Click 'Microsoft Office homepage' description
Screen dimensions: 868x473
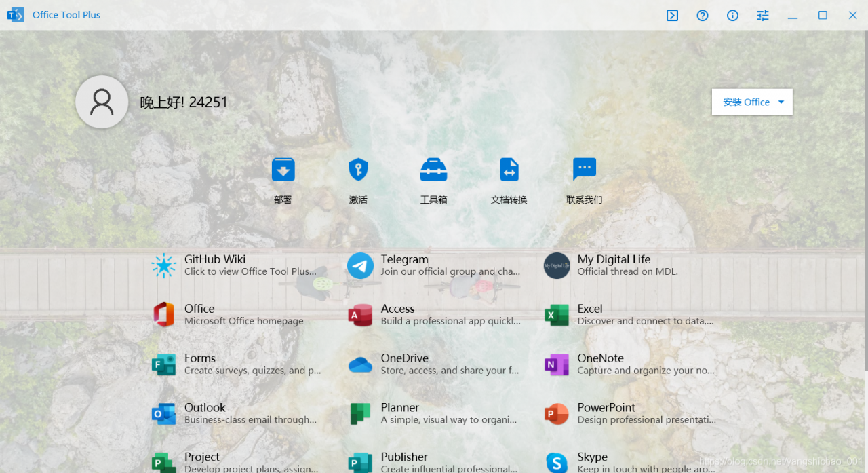click(244, 321)
